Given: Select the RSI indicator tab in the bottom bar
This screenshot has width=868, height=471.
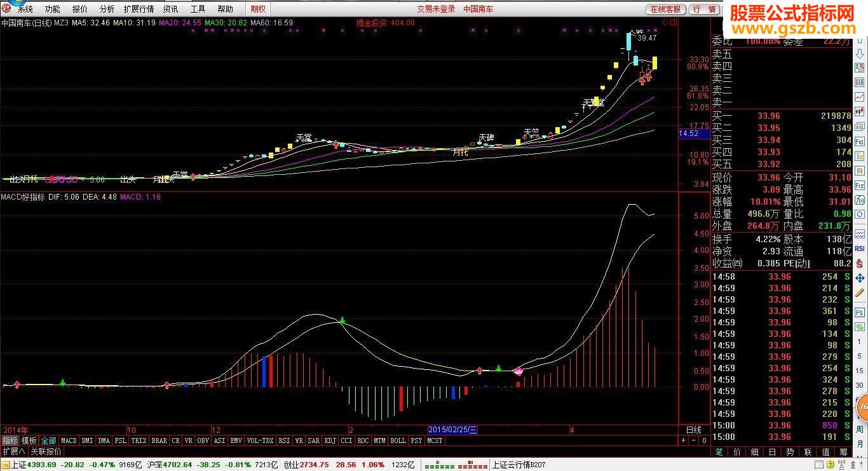Looking at the screenshot, I should click(284, 440).
